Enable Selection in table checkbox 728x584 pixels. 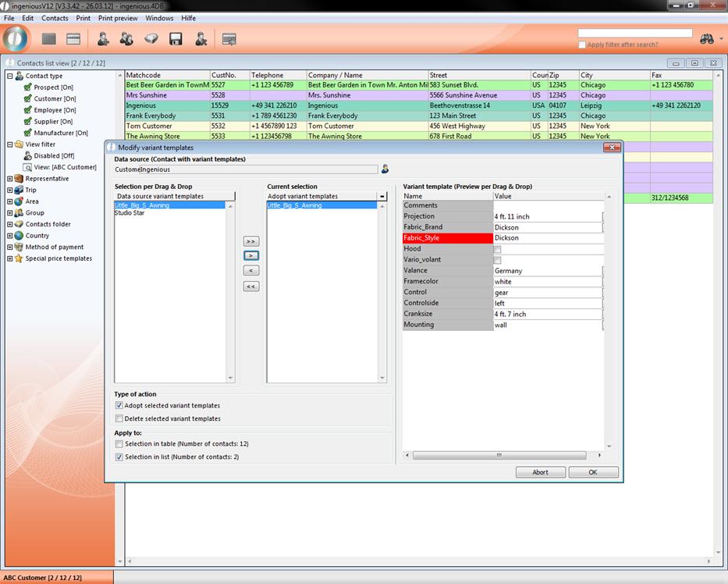tap(119, 443)
